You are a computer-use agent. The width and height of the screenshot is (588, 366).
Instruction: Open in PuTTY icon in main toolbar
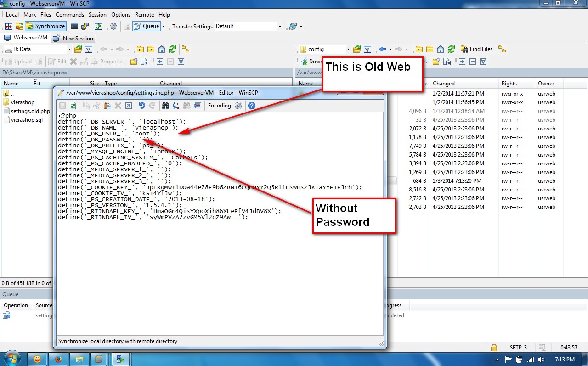click(x=85, y=26)
